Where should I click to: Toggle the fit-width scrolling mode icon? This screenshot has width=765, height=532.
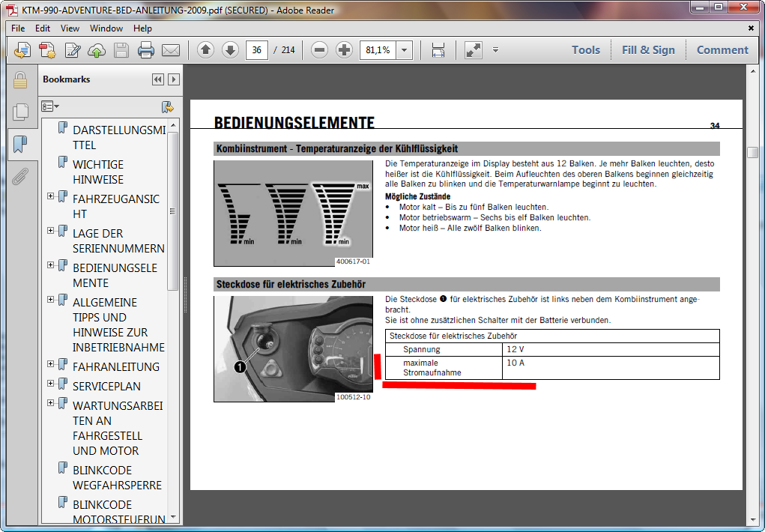click(x=438, y=50)
